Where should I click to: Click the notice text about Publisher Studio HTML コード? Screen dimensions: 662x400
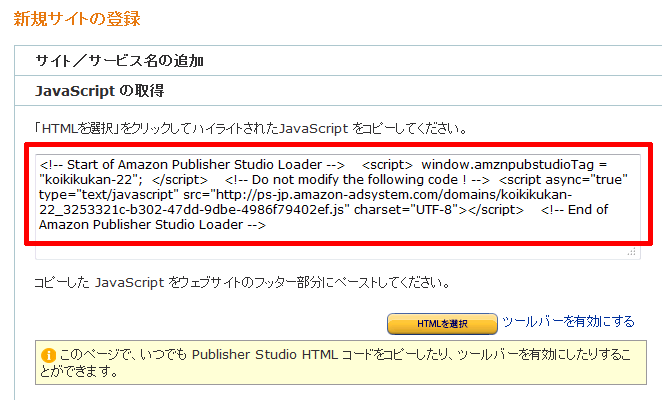click(x=336, y=363)
